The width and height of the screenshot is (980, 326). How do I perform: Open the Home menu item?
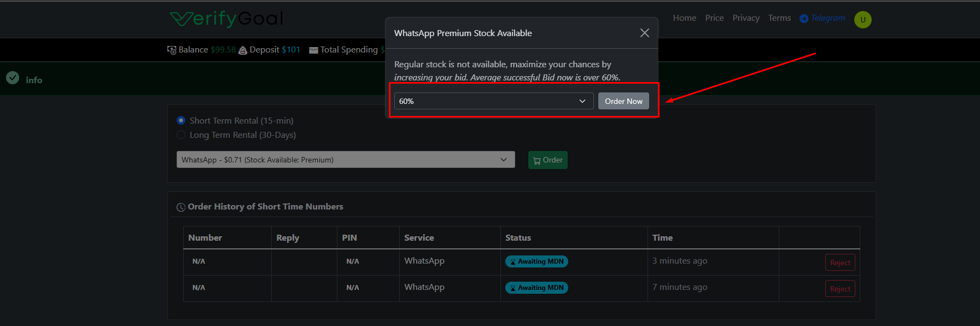pos(684,18)
